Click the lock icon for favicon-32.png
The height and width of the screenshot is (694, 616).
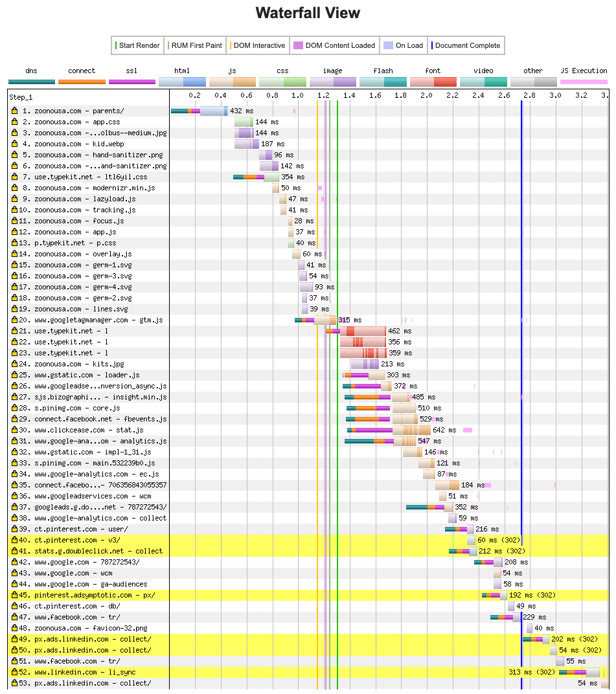point(15,628)
